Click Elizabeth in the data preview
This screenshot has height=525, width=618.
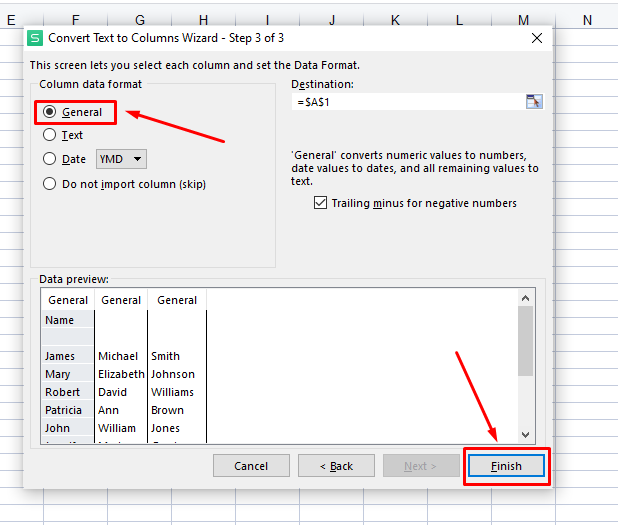[x=121, y=374]
